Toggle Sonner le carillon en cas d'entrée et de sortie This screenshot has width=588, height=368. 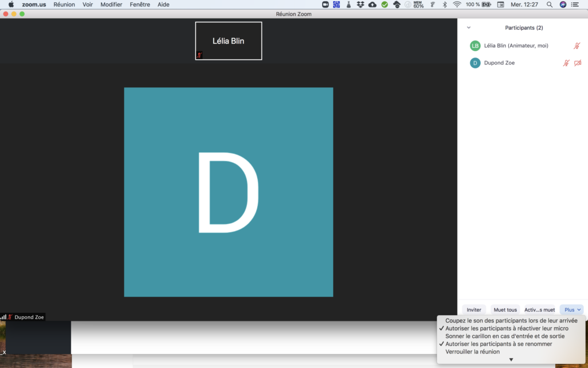point(511,336)
